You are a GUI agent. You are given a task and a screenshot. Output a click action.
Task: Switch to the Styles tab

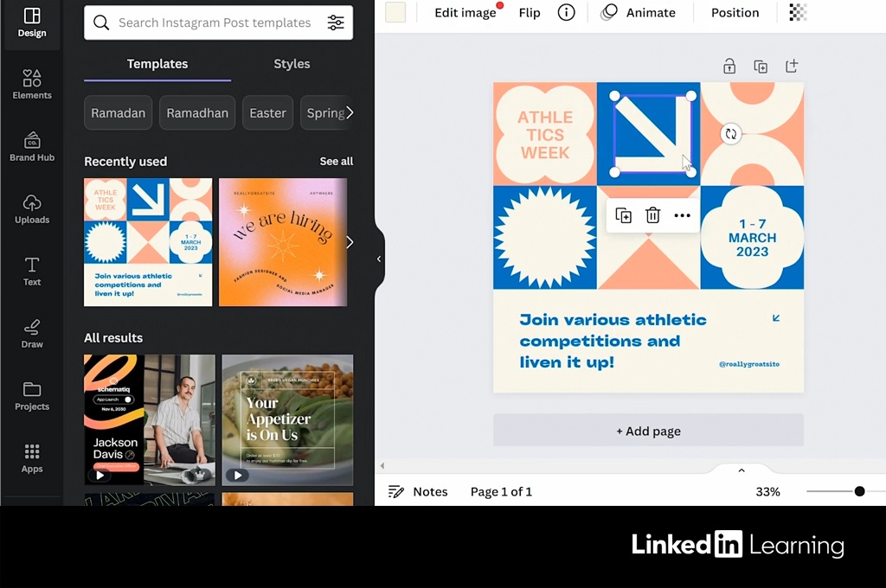pyautogui.click(x=292, y=64)
